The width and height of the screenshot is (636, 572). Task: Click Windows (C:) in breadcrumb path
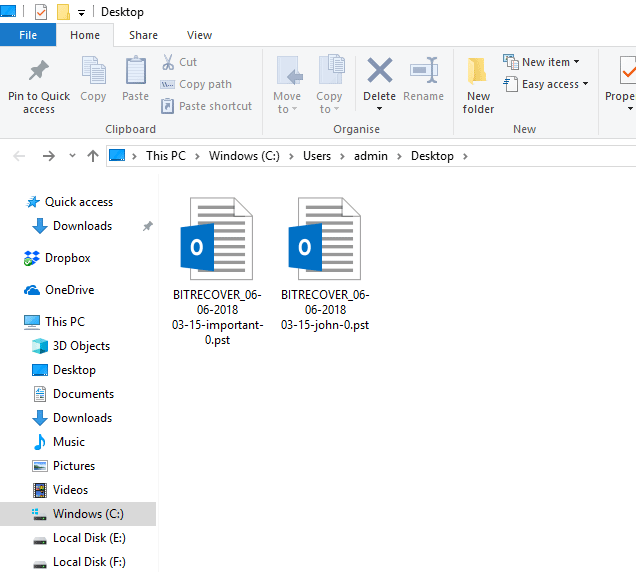pos(244,156)
